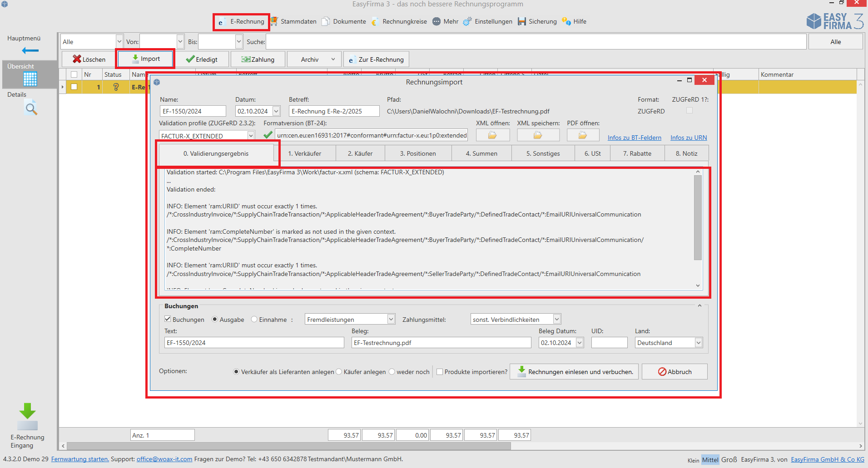
Task: Click Rechnungen einlesen und verbuchen button
Action: [574, 372]
